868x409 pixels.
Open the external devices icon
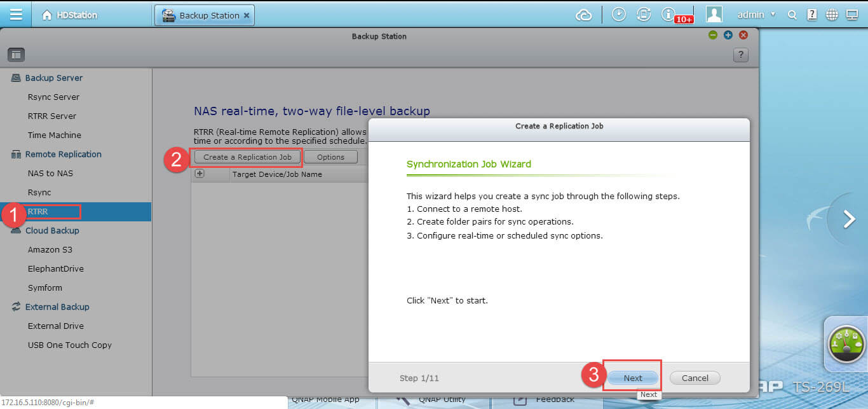coord(643,15)
